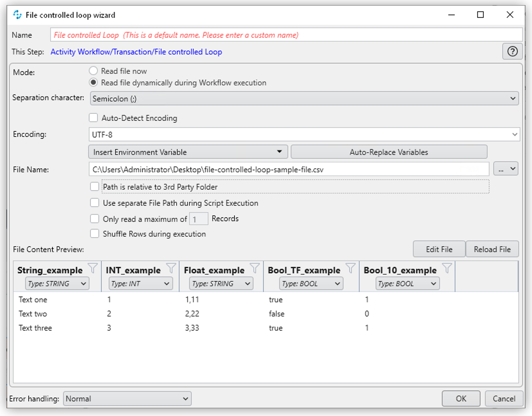Screen dimensions: 532x416
Task: Open help for File controlled Loop wizard
Action: (512, 52)
